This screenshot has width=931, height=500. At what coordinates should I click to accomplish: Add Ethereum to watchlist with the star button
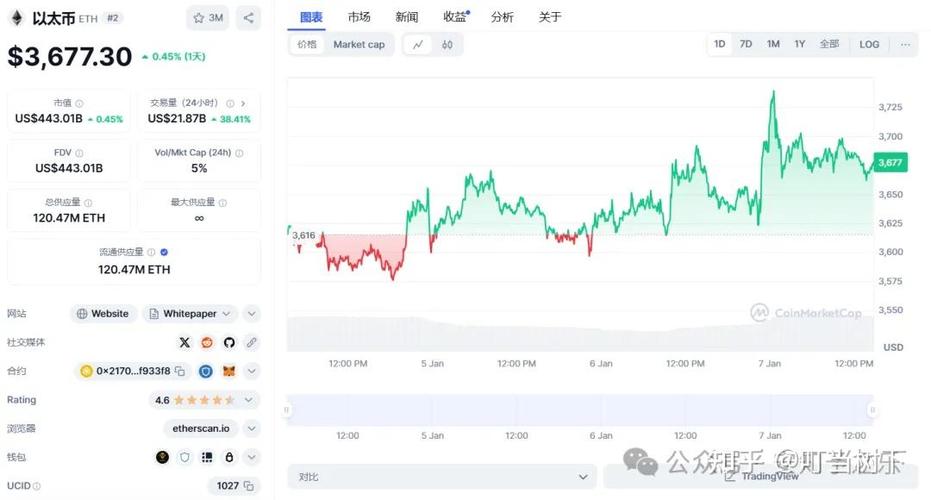(207, 17)
